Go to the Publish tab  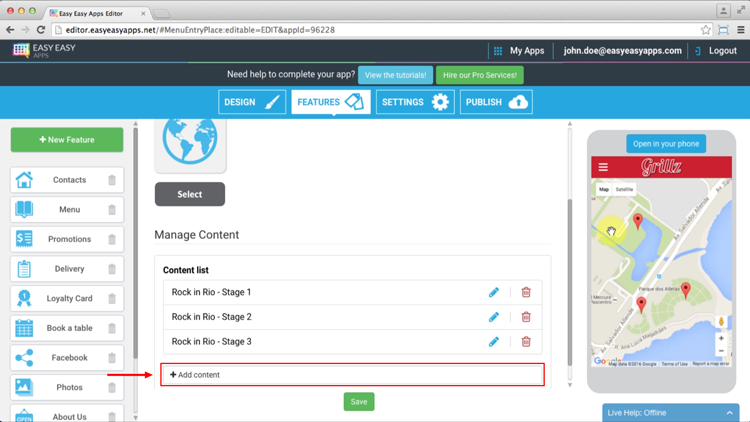coord(496,102)
